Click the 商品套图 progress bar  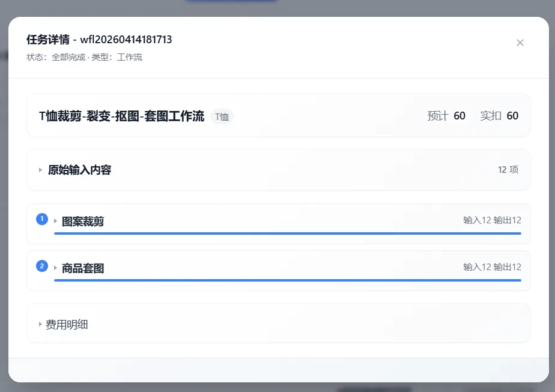click(x=287, y=280)
